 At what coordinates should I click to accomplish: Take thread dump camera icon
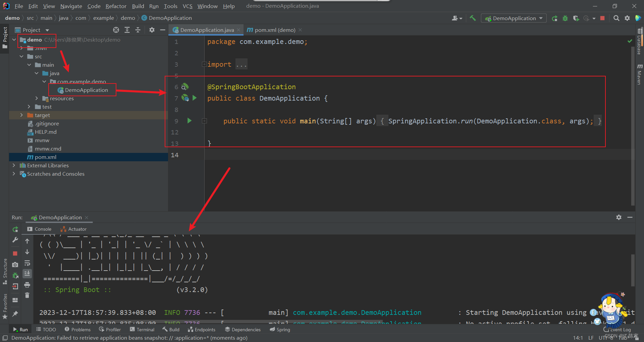tap(15, 265)
